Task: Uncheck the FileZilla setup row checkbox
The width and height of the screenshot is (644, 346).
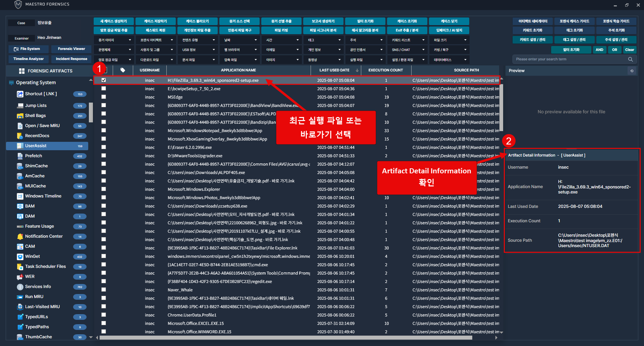Action: (x=104, y=80)
